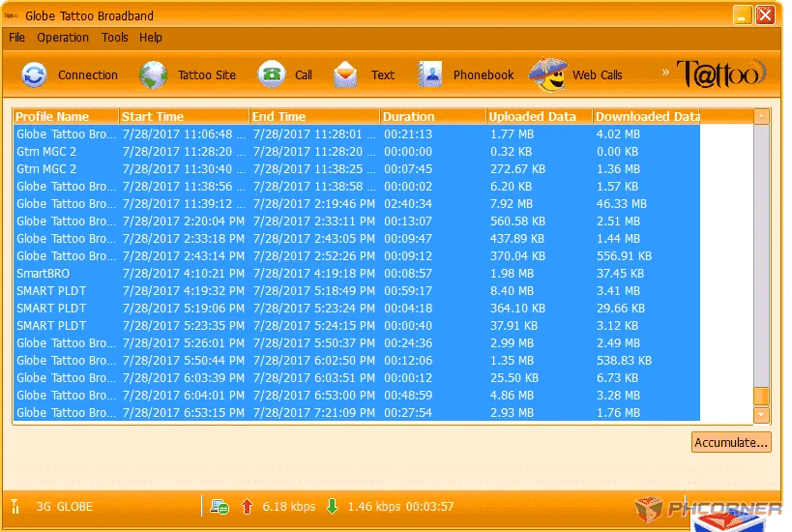This screenshot has height=532, width=792.
Task: Open the File menu
Action: coord(16,38)
